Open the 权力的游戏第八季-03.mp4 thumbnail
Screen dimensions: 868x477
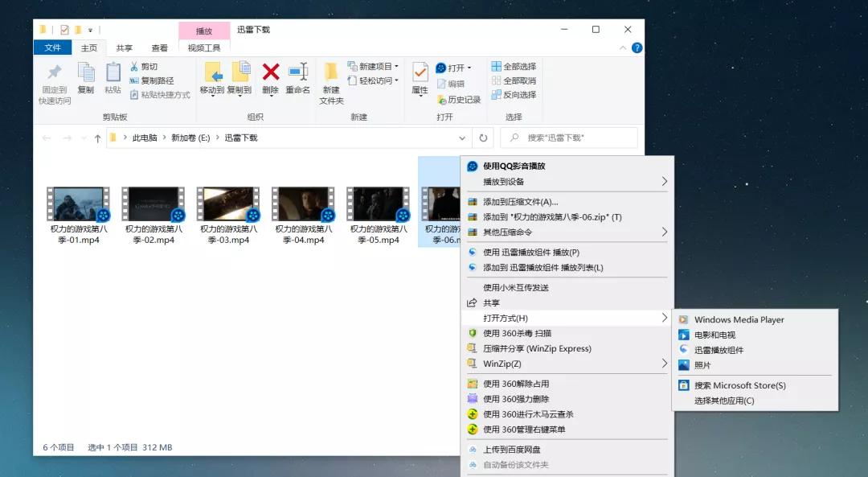227,201
